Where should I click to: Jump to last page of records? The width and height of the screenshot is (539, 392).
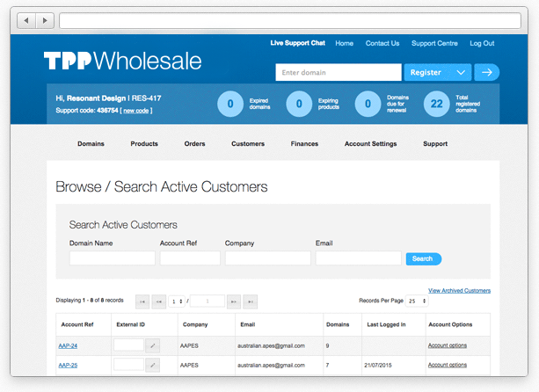tap(250, 301)
